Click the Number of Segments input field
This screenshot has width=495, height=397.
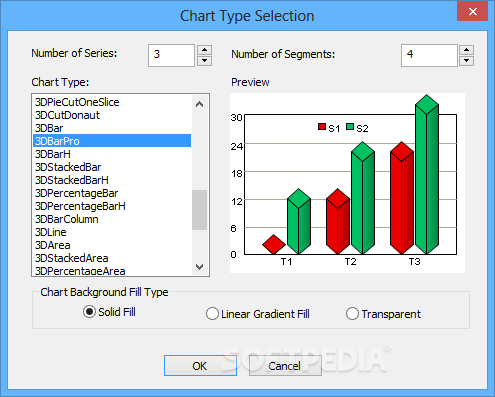(x=429, y=55)
